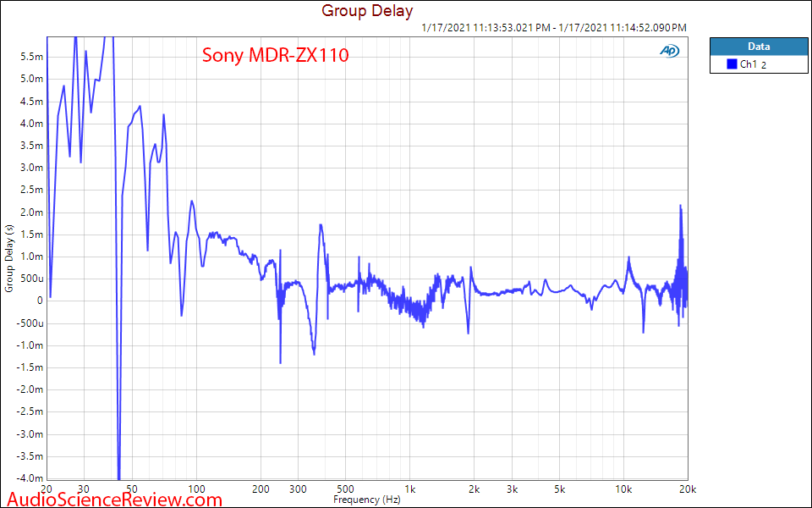Click the 'Group Delay' chart title
This screenshot has width=812, height=508.
367,10
